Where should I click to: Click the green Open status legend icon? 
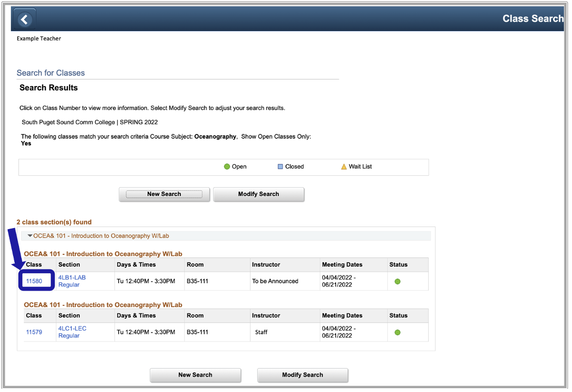tap(227, 167)
